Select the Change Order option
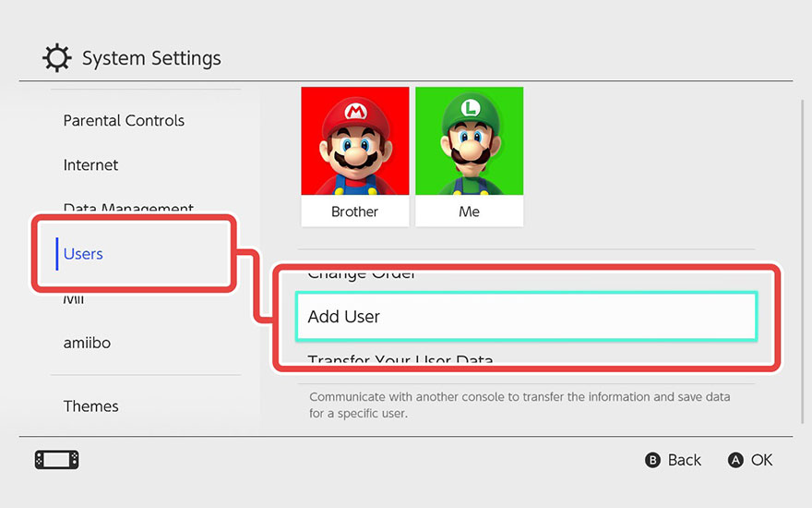The image size is (812, 508). coord(362,274)
